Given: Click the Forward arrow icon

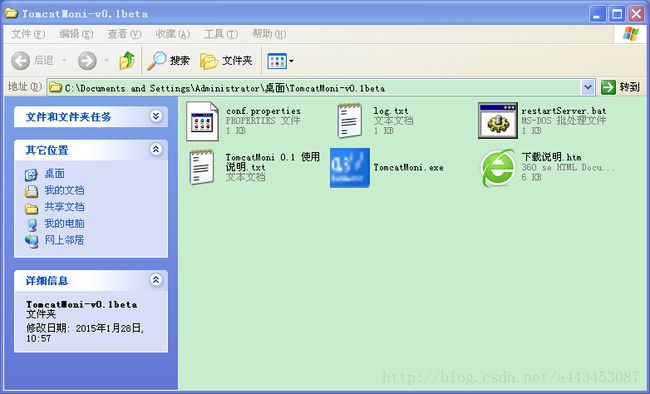Looking at the screenshot, I should pyautogui.click(x=87, y=61).
